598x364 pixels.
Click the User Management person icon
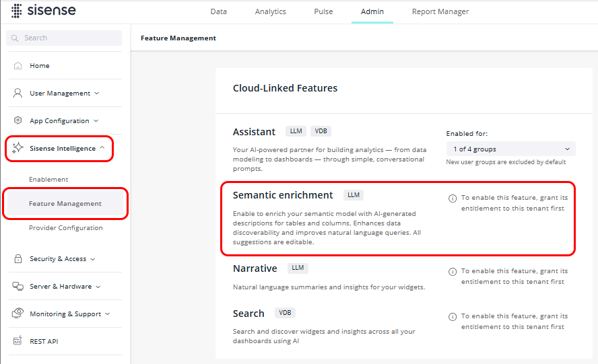click(x=18, y=93)
